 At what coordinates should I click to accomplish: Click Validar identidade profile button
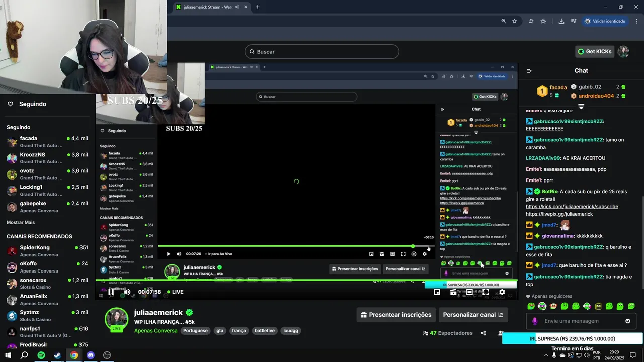pos(605,21)
